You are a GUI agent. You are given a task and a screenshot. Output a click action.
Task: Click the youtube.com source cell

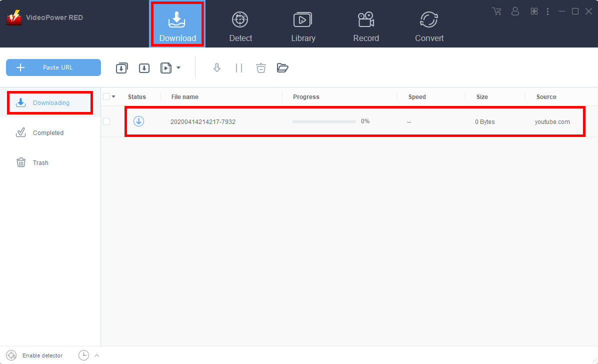click(552, 122)
